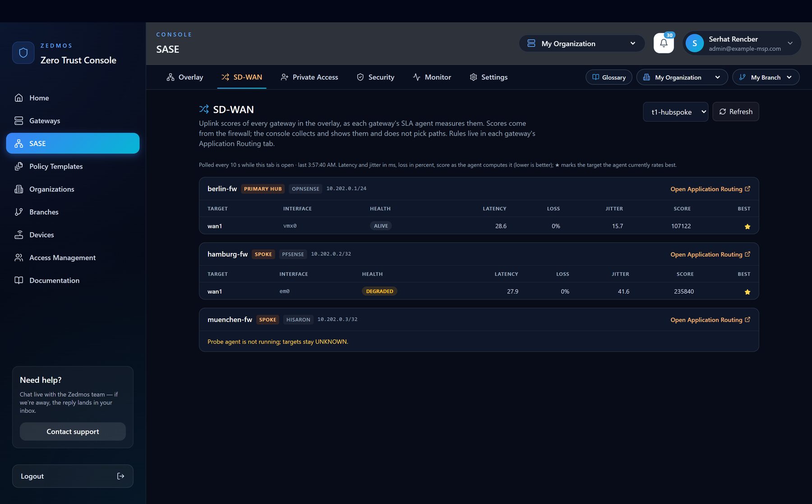Viewport: 812px width, 504px height.
Task: Open Branches in the sidebar
Action: 73,212
